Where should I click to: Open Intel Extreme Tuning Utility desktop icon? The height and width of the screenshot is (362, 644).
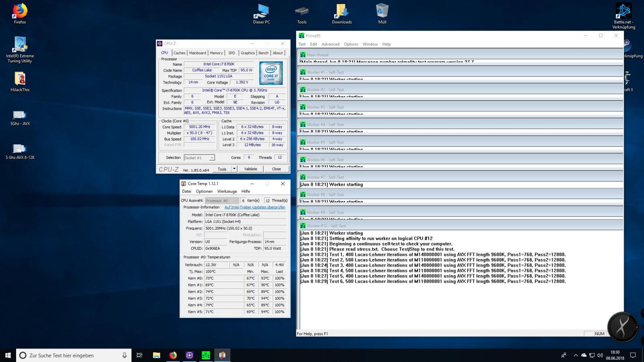click(20, 49)
